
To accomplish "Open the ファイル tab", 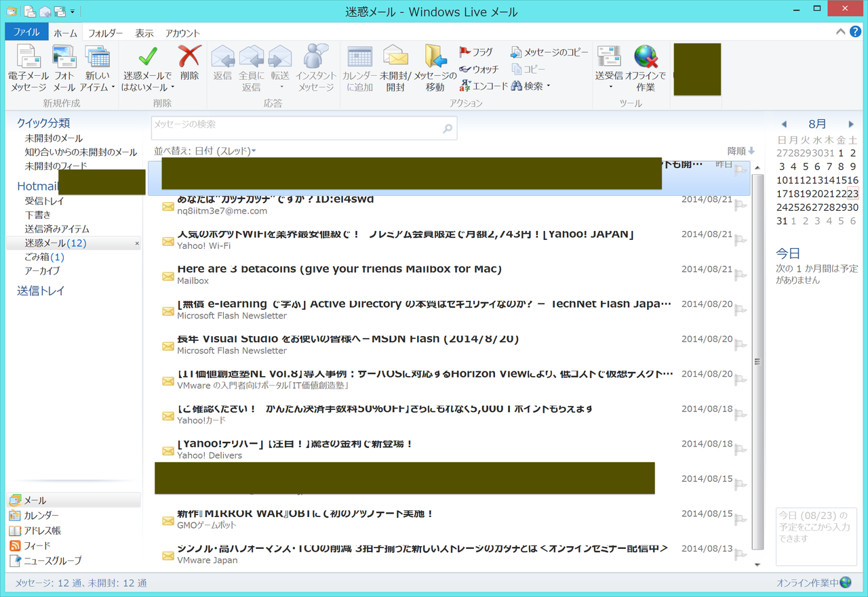I will (x=26, y=33).
